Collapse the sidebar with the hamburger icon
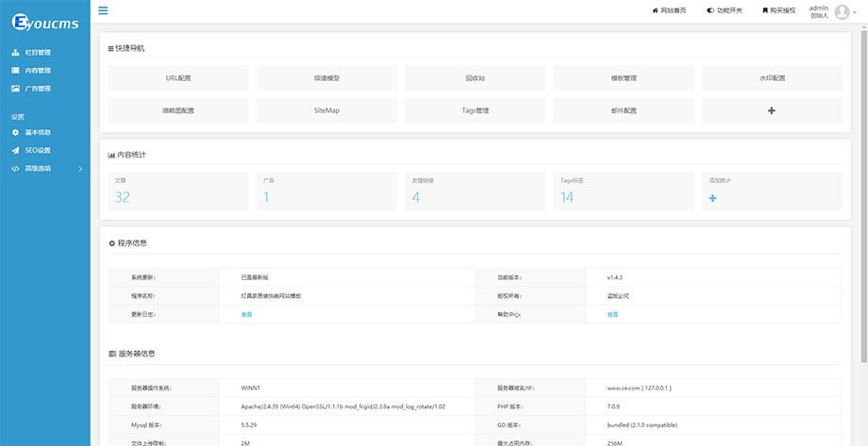Screen dimensions: 868x446 tap(103, 10)
